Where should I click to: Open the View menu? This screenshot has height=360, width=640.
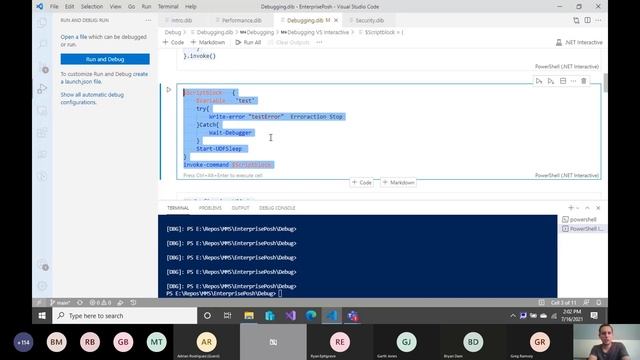116,7
